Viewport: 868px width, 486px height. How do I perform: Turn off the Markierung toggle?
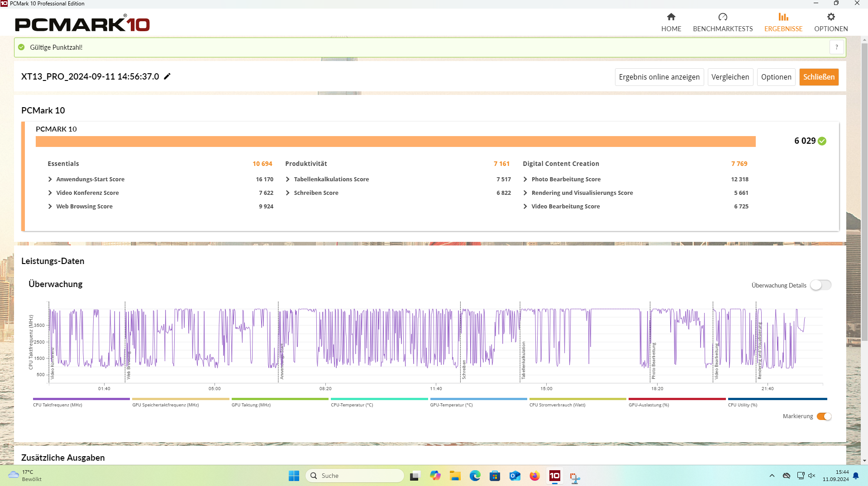point(824,416)
